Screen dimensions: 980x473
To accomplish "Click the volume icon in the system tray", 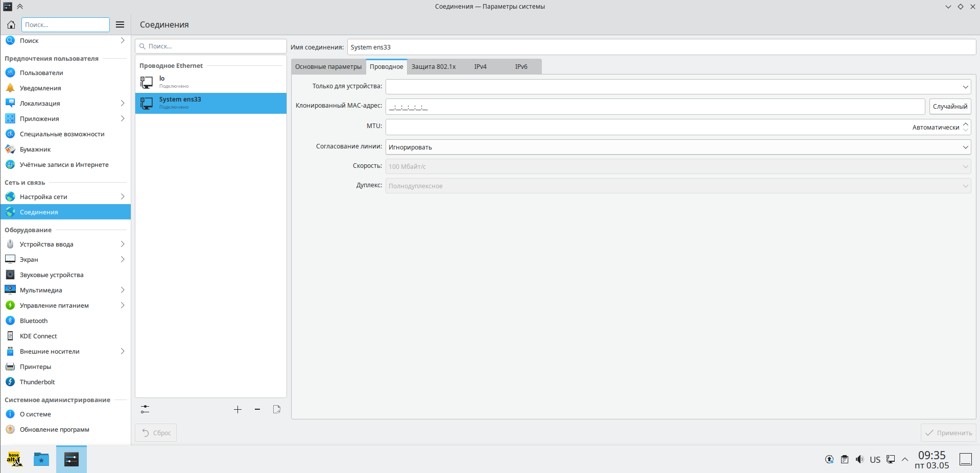I will [x=859, y=459].
